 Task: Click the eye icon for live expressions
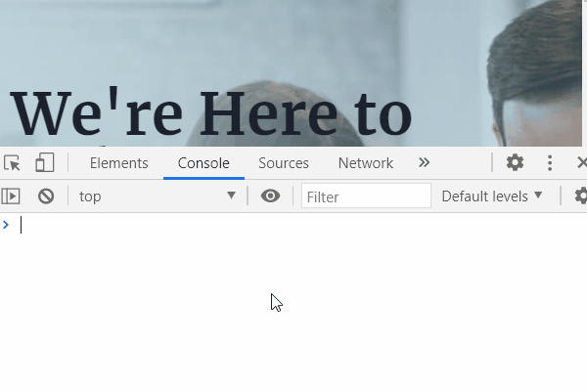point(270,196)
